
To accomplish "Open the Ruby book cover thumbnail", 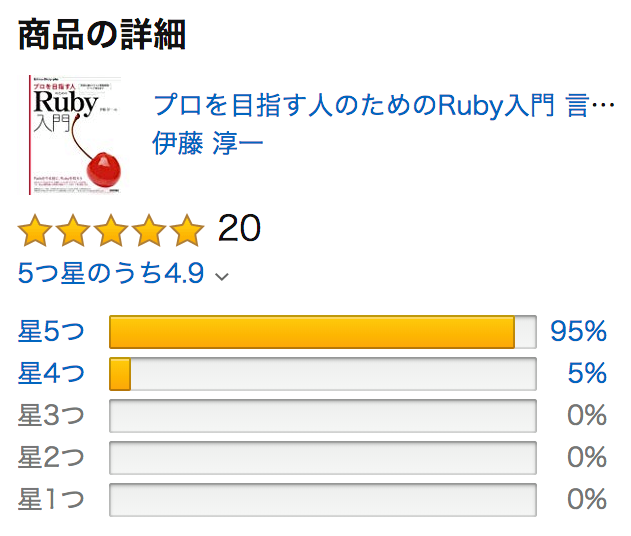I will pos(75,134).
